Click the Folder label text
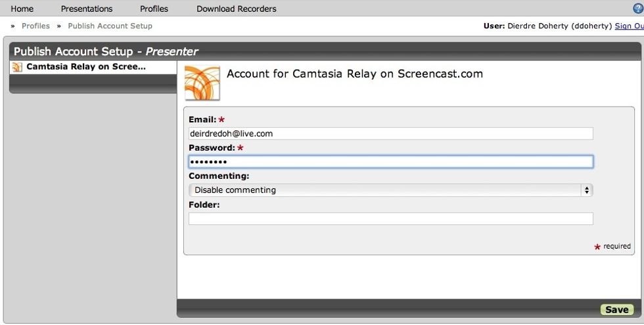The height and width of the screenshot is (325, 644). point(204,205)
